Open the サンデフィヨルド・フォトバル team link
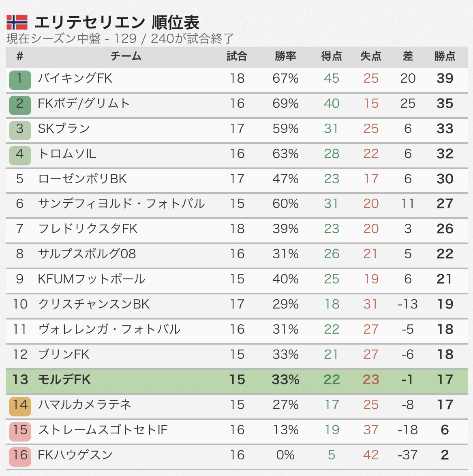The height and width of the screenshot is (476, 473). pos(121,204)
